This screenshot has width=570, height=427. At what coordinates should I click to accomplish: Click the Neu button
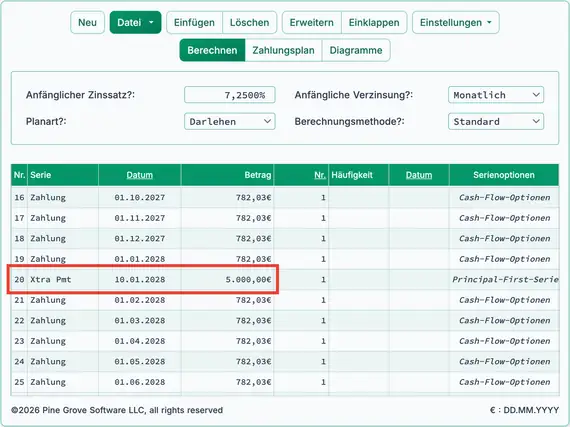(x=87, y=23)
